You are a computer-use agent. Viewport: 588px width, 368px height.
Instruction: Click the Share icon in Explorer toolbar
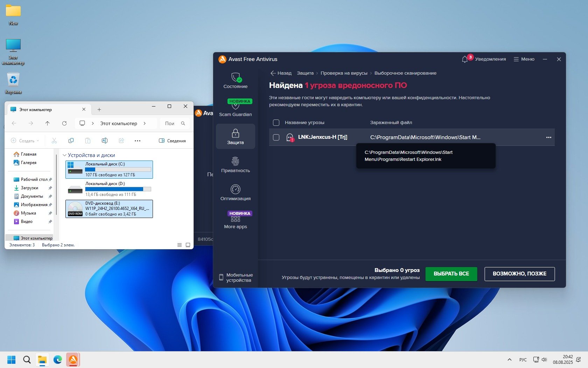(121, 141)
